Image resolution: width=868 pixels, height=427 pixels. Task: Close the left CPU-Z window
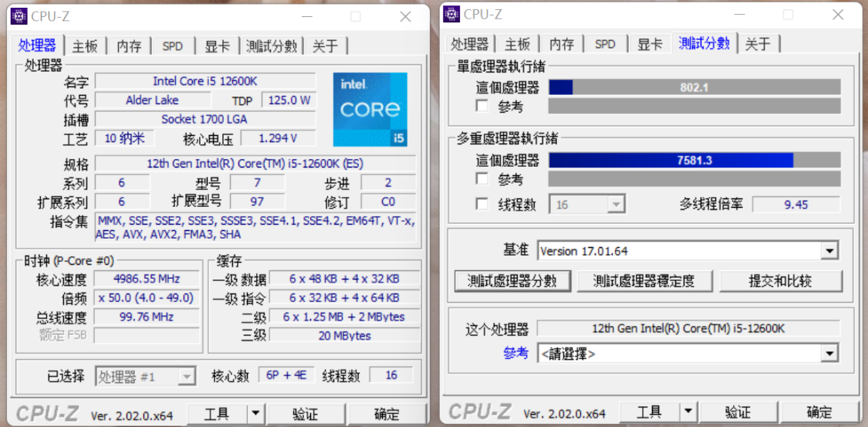[405, 16]
